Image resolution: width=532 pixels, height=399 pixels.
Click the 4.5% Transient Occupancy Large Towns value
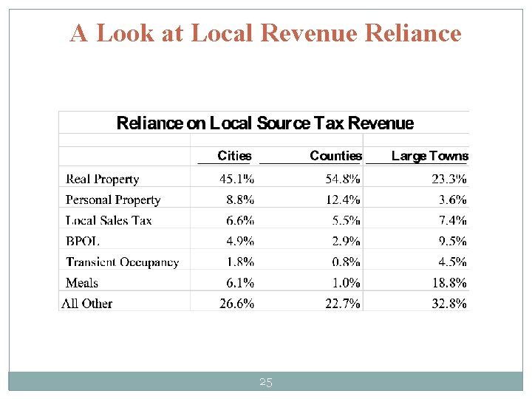coord(453,262)
